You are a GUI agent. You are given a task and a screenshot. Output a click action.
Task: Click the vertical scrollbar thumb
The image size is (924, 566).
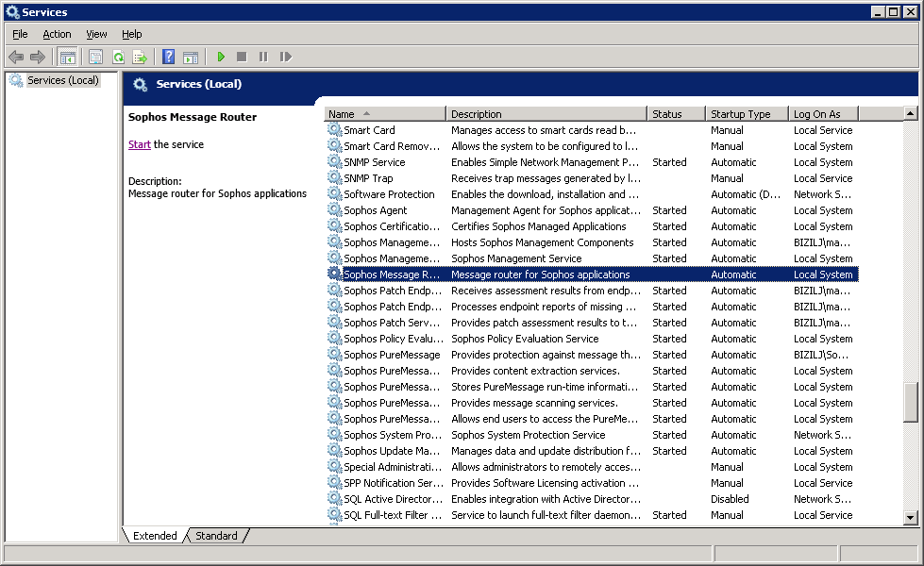click(x=911, y=402)
